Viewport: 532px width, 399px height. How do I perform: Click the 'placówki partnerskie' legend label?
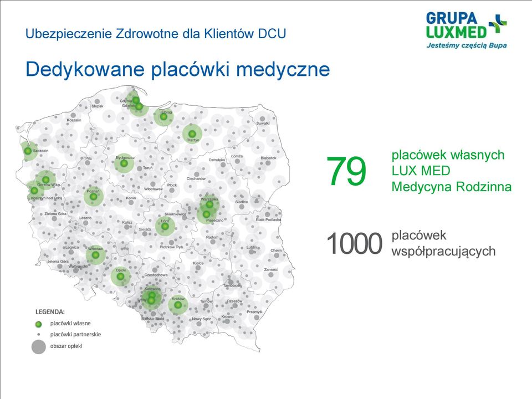coord(76,335)
